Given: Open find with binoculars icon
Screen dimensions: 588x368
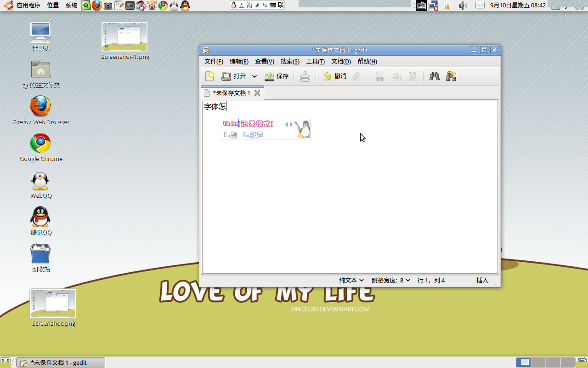Looking at the screenshot, I should (x=434, y=76).
